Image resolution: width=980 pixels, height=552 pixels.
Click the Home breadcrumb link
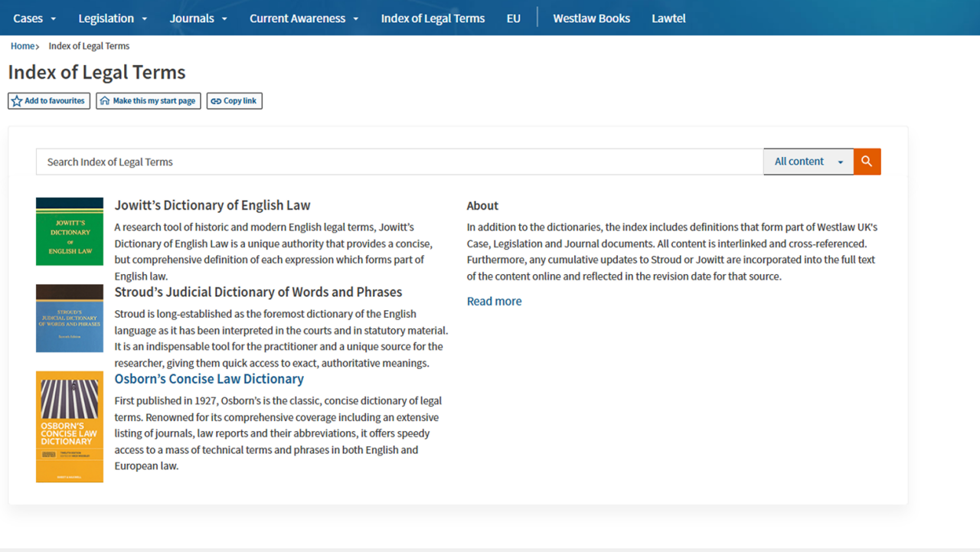point(22,46)
